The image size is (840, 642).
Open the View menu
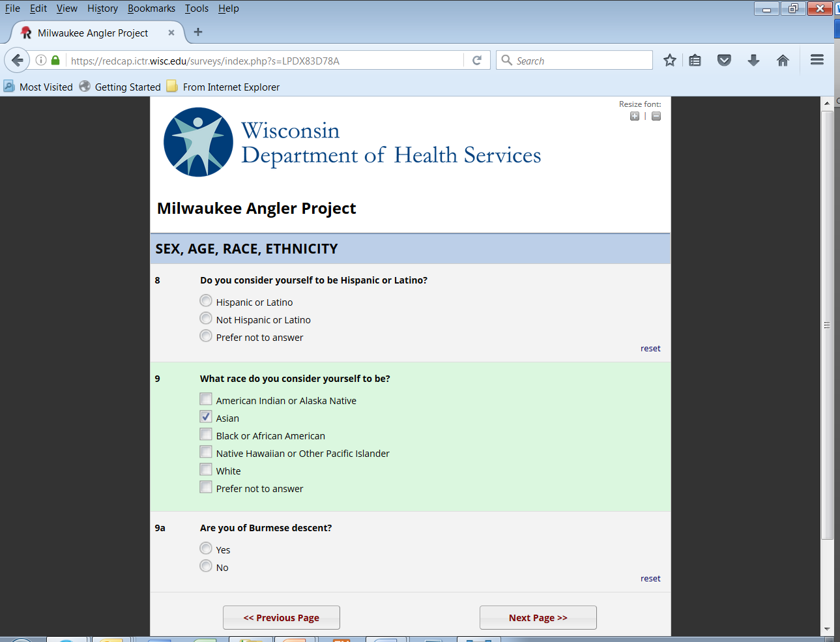(67, 8)
